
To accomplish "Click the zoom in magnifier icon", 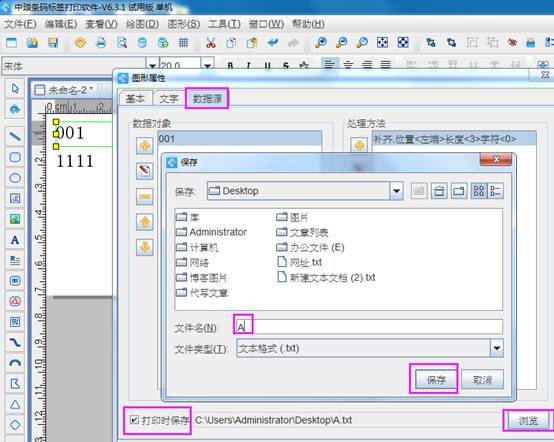I will pos(321,43).
